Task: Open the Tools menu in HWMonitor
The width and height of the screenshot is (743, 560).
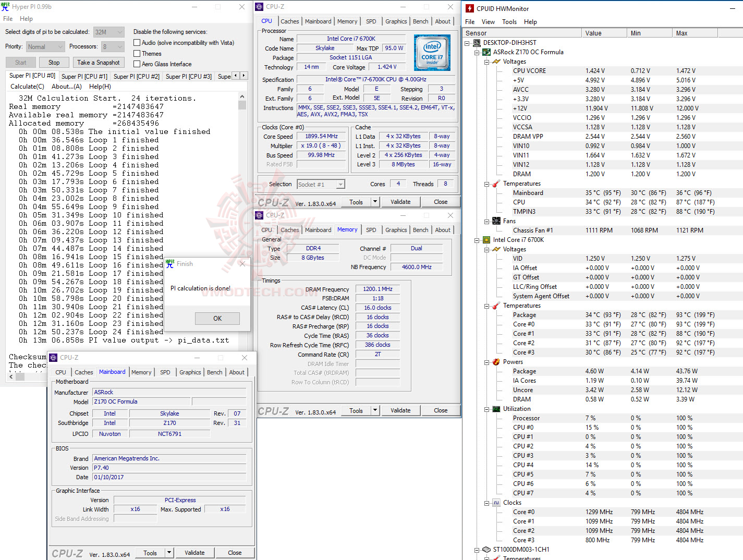Action: (509, 22)
